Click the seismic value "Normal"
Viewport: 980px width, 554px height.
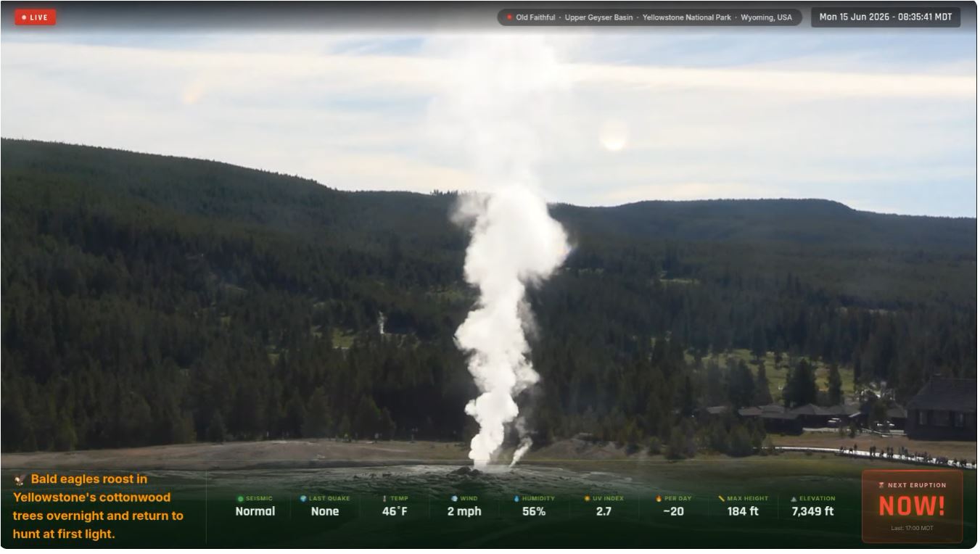[x=255, y=511]
